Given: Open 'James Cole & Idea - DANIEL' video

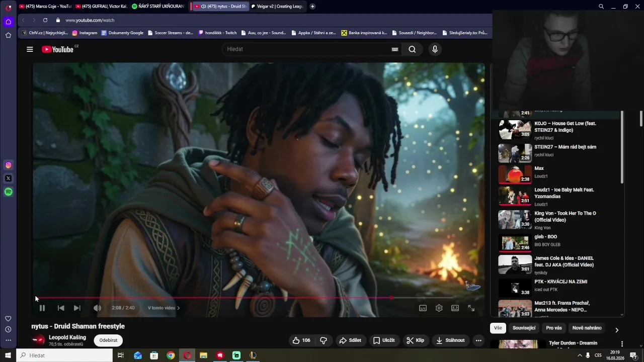Looking at the screenshot, I should [x=564, y=261].
